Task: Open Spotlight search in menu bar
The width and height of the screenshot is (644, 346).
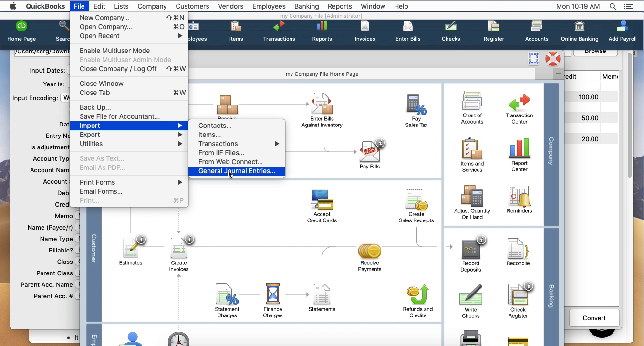Action: (x=613, y=6)
